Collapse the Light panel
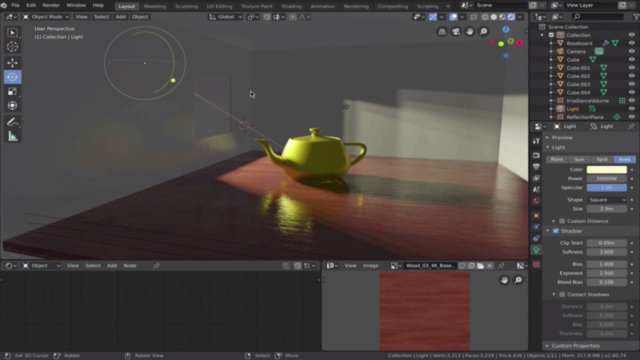 558,147
